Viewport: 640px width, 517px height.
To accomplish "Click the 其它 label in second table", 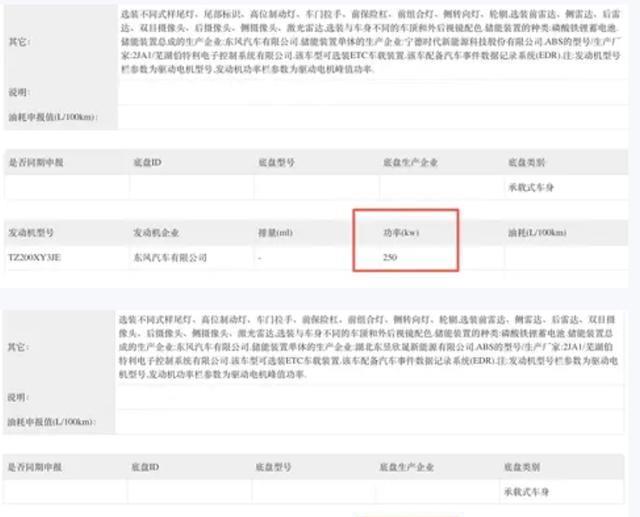I will click(17, 348).
